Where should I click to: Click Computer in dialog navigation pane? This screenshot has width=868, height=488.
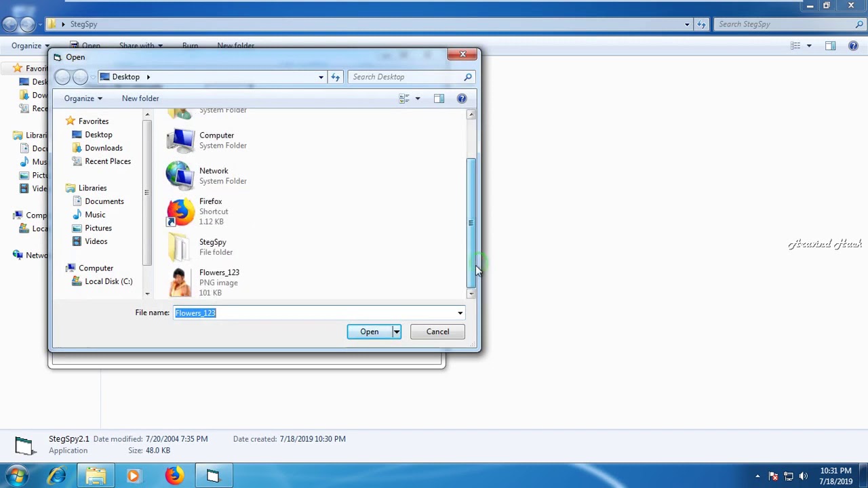(x=96, y=268)
